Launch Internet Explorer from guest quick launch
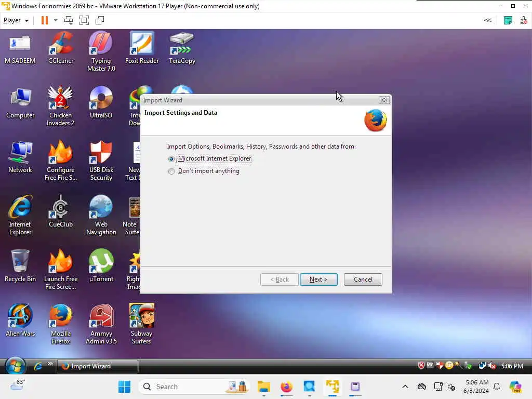The image size is (532, 399). [x=37, y=366]
